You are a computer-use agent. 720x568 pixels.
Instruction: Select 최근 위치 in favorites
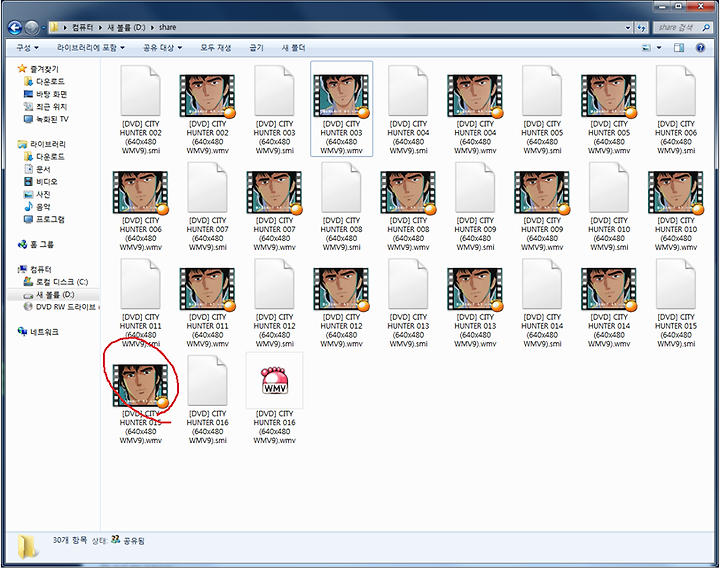(45, 106)
